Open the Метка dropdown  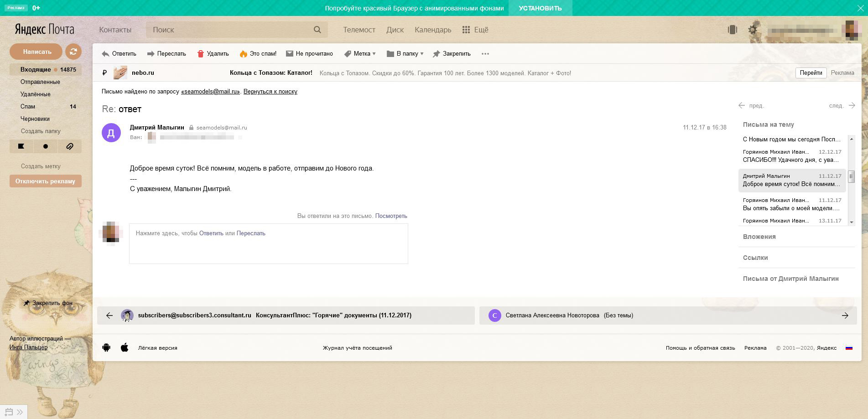coord(360,54)
